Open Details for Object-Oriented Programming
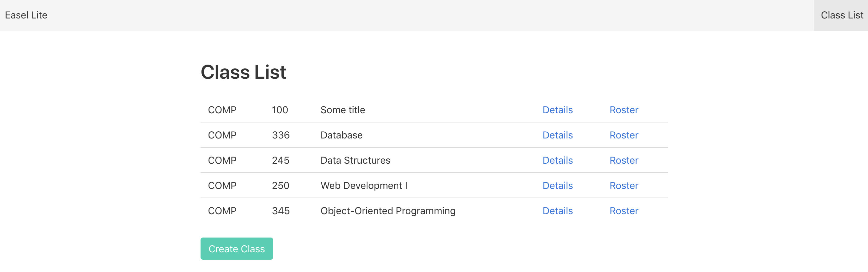The height and width of the screenshot is (272, 868). [x=557, y=211]
